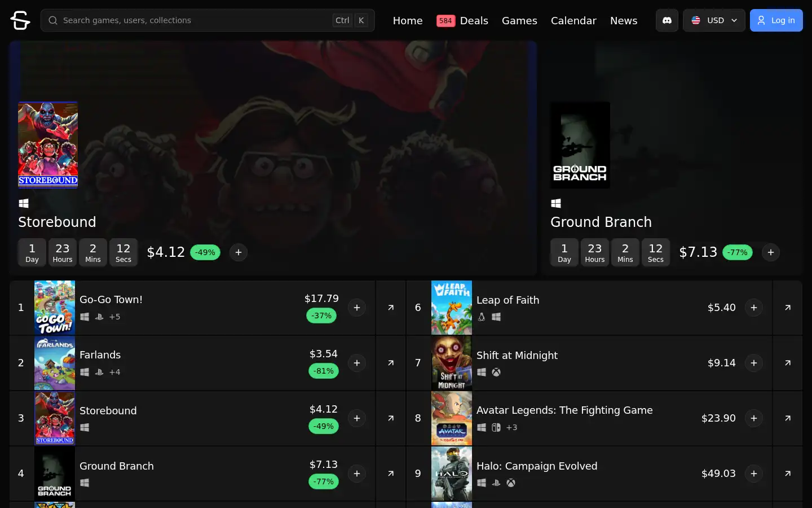Open Farlands external link arrow
The width and height of the screenshot is (812, 508).
click(391, 363)
